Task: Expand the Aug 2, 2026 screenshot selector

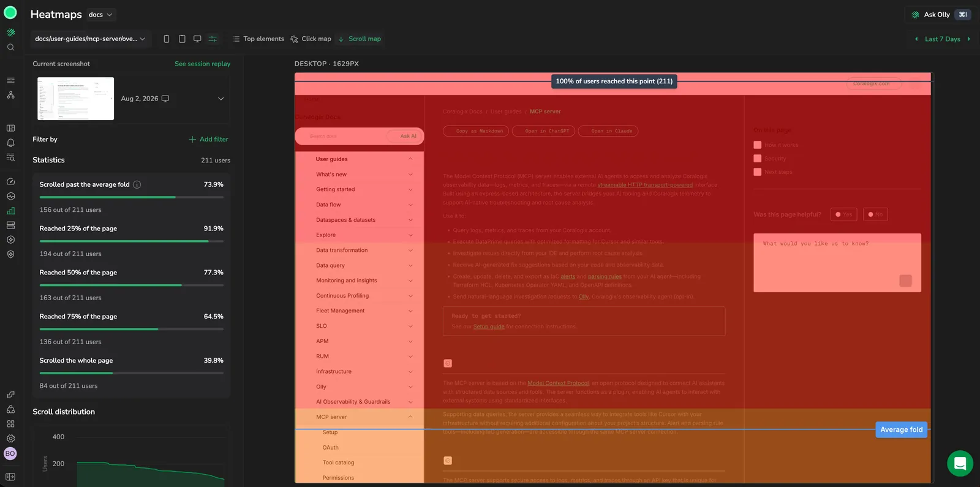Action: coord(221,99)
